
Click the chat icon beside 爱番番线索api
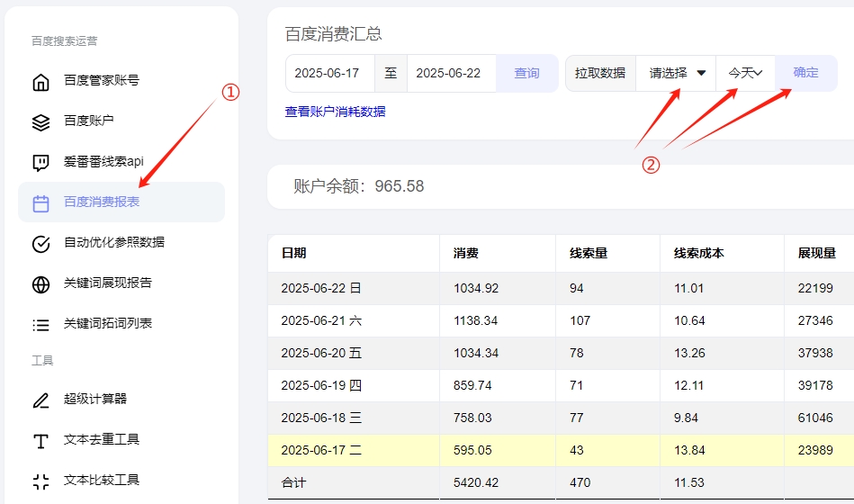click(40, 162)
